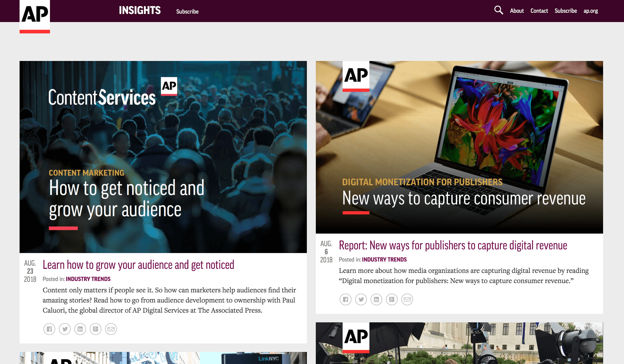Share digital revenue report on LinkedIn
624x364 pixels.
coord(376,300)
